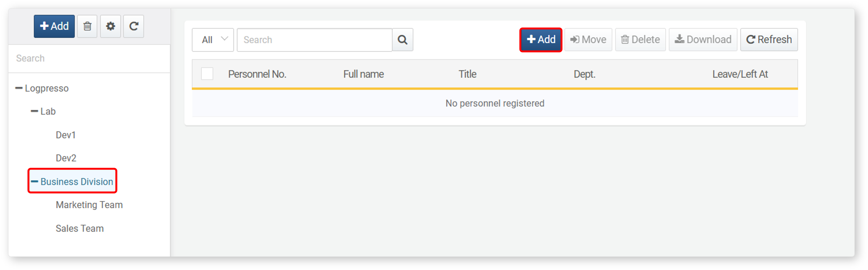Click the trash icon in department panel
The image size is (868, 270).
click(x=87, y=26)
